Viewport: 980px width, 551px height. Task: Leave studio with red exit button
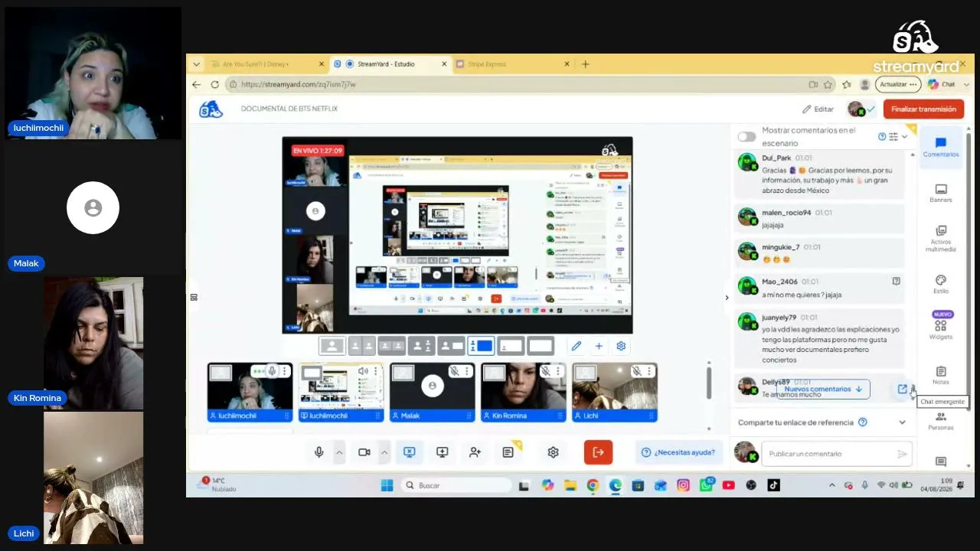(x=598, y=452)
